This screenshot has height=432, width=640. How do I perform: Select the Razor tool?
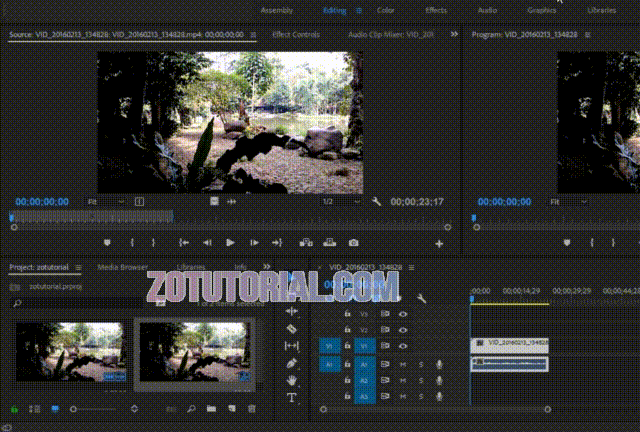click(x=291, y=329)
